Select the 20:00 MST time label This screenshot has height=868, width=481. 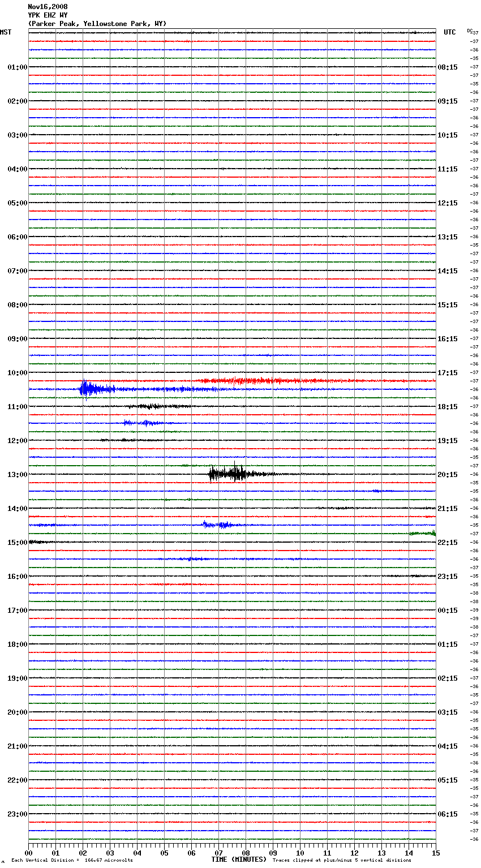(17, 712)
